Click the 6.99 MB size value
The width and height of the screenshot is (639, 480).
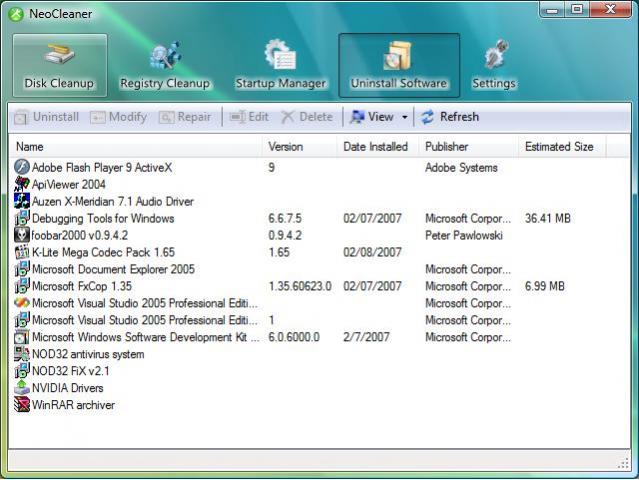click(544, 286)
